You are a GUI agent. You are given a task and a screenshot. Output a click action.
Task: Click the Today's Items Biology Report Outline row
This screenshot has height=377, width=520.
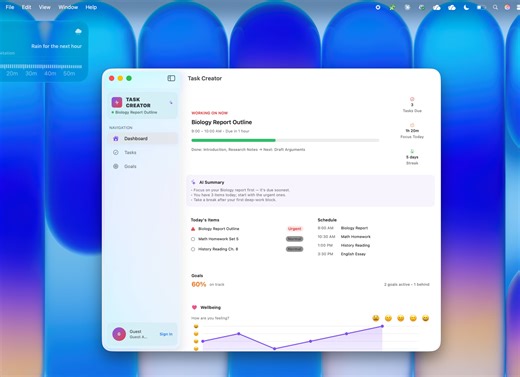pyautogui.click(x=247, y=229)
